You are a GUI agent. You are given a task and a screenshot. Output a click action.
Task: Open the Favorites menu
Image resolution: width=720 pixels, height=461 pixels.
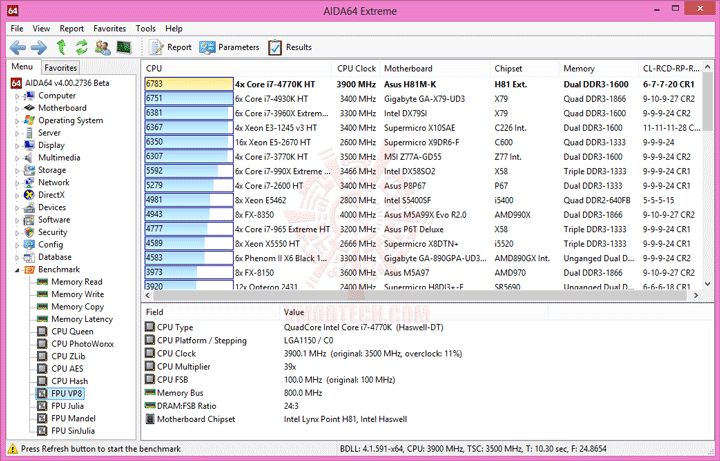pyautogui.click(x=109, y=28)
